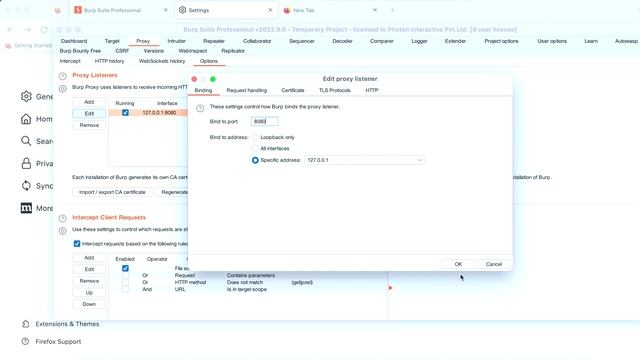Click the Sync arrows icon in settings sidebar
The image size is (640, 360).
pos(26,185)
